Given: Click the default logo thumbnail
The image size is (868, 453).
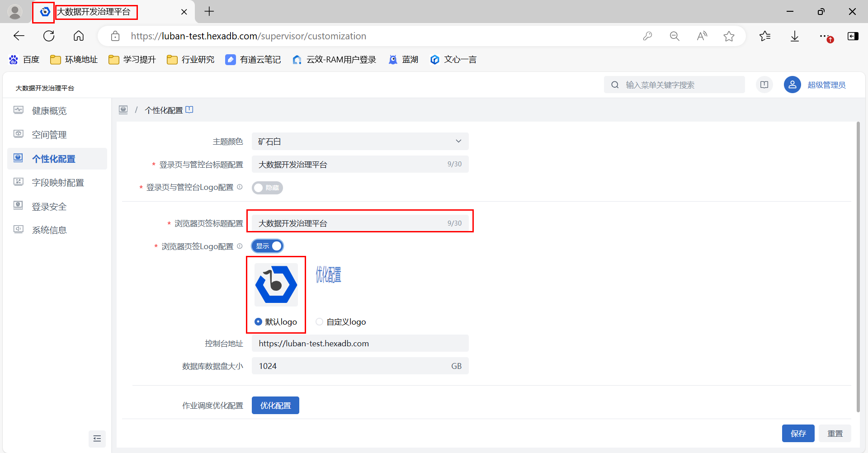Looking at the screenshot, I should click(276, 284).
